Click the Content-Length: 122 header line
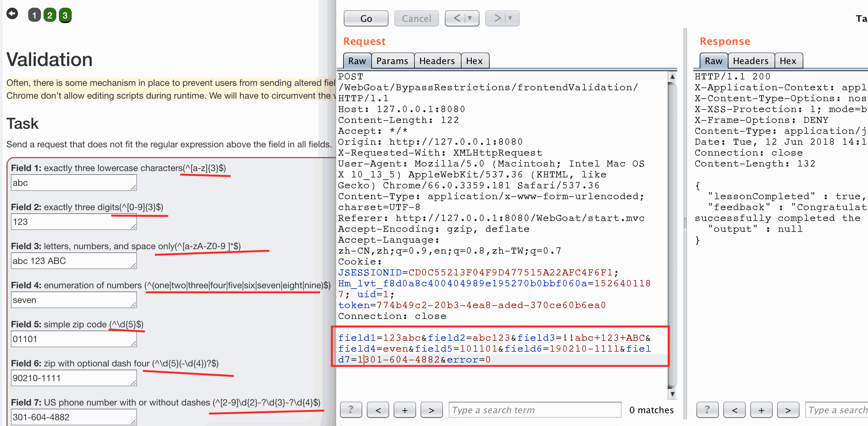The image size is (868, 426). click(398, 120)
